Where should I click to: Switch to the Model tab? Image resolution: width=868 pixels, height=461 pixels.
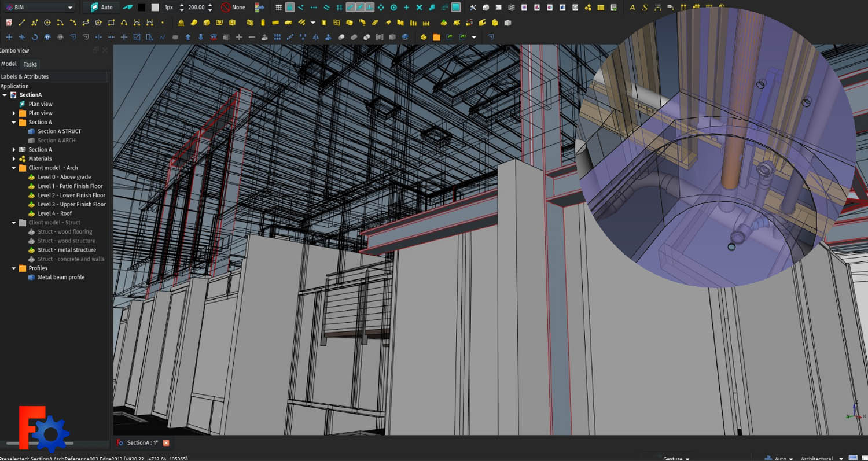point(9,64)
